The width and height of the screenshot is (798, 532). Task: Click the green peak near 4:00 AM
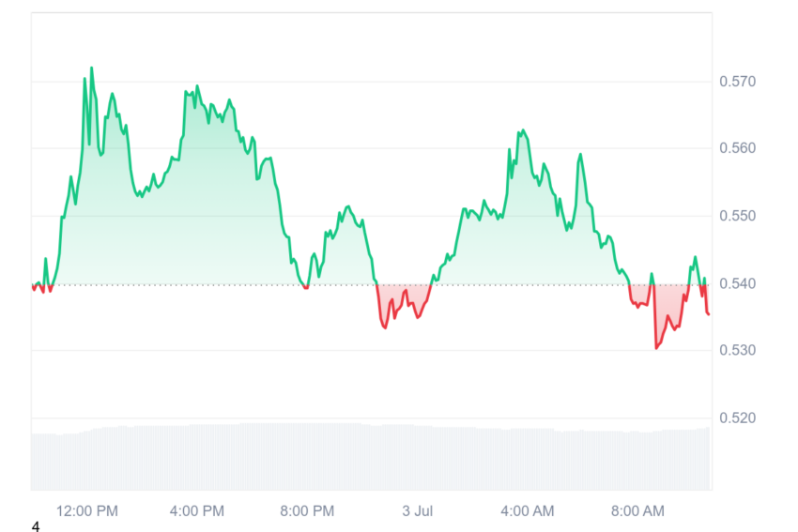(x=522, y=131)
